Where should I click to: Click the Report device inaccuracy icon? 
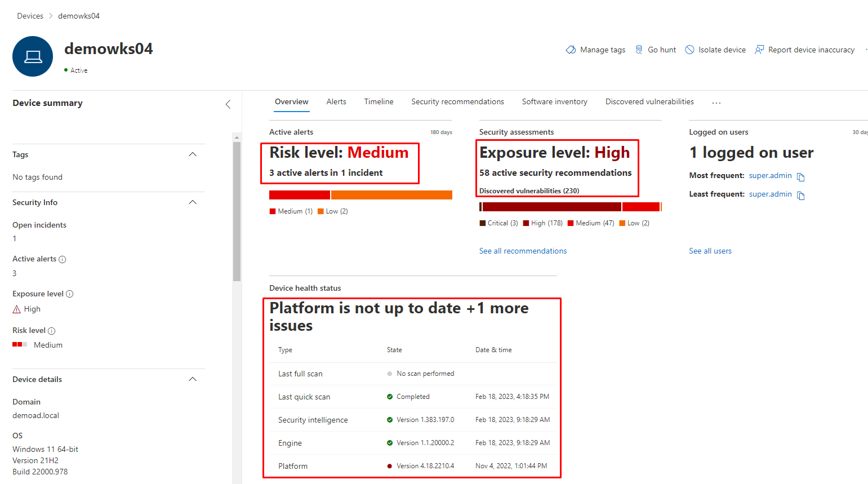(759, 50)
